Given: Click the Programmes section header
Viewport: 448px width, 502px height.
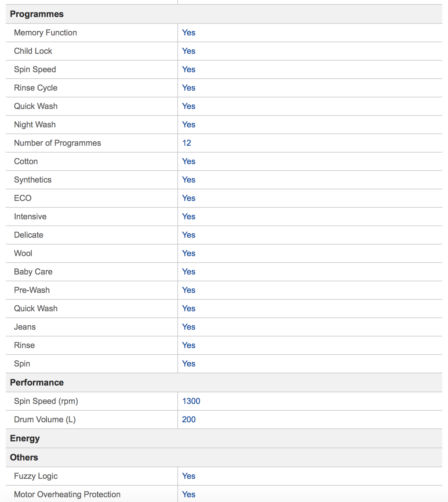Looking at the screenshot, I should (x=37, y=14).
